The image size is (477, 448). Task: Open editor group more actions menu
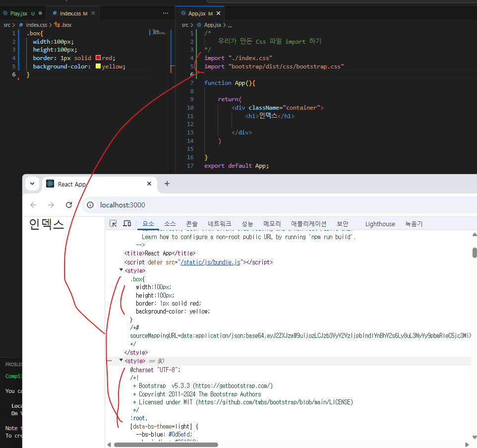click(x=166, y=13)
